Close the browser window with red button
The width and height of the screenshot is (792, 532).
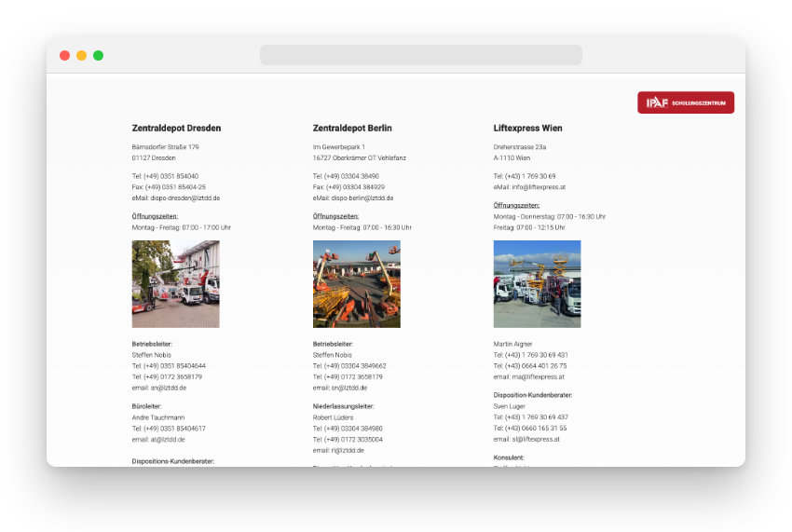point(64,56)
